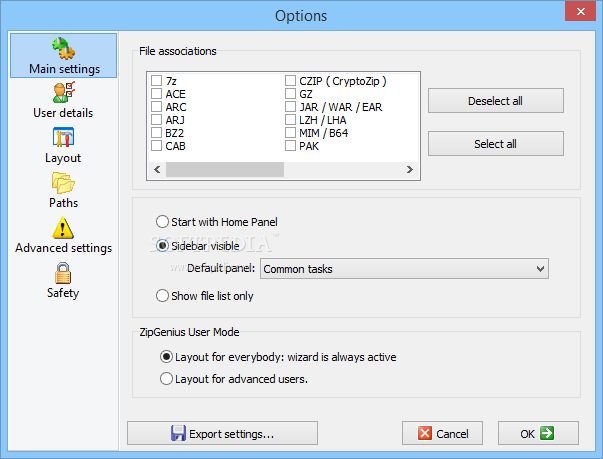Switch to the Layout section label
This screenshot has width=603, height=459.
[63, 158]
